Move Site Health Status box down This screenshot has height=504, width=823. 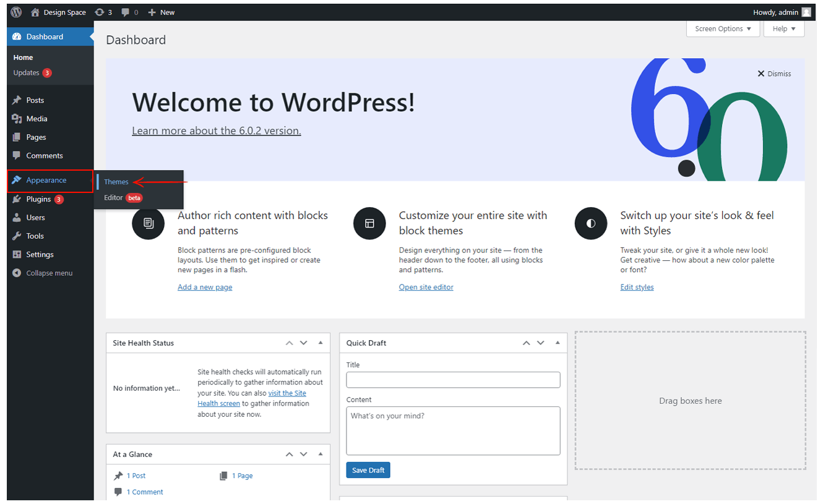coord(304,343)
